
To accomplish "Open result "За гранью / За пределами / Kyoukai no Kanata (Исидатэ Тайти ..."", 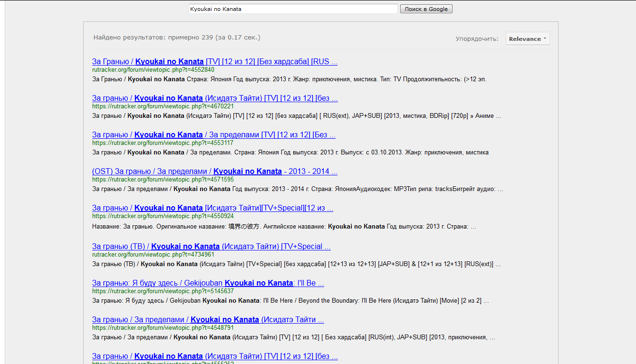I will (x=208, y=320).
